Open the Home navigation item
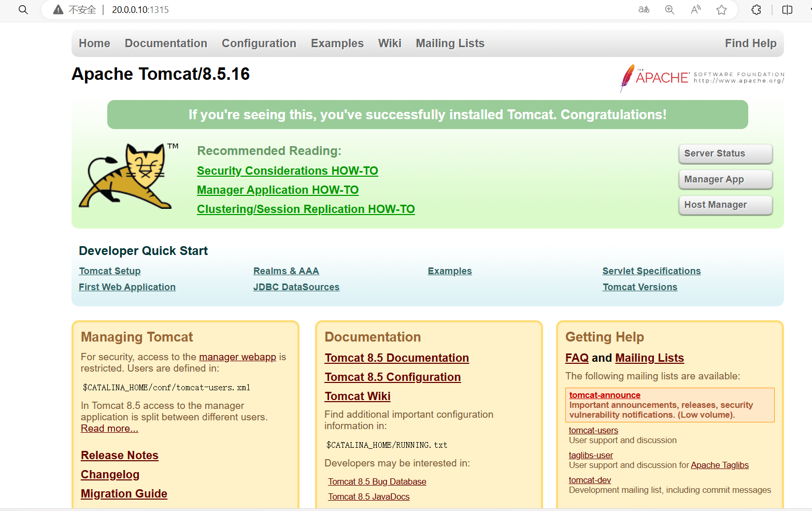This screenshot has height=511, width=812. [94, 44]
